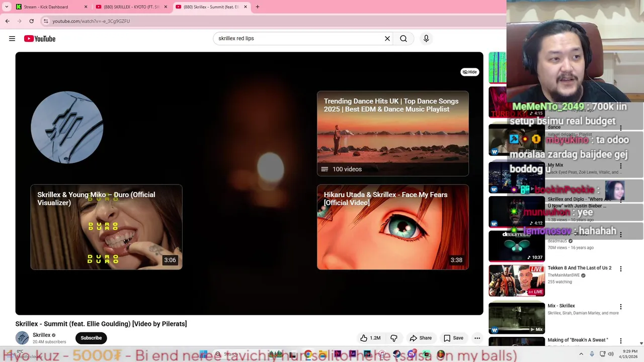Open the Skrillex channel name link

pyautogui.click(x=41, y=335)
